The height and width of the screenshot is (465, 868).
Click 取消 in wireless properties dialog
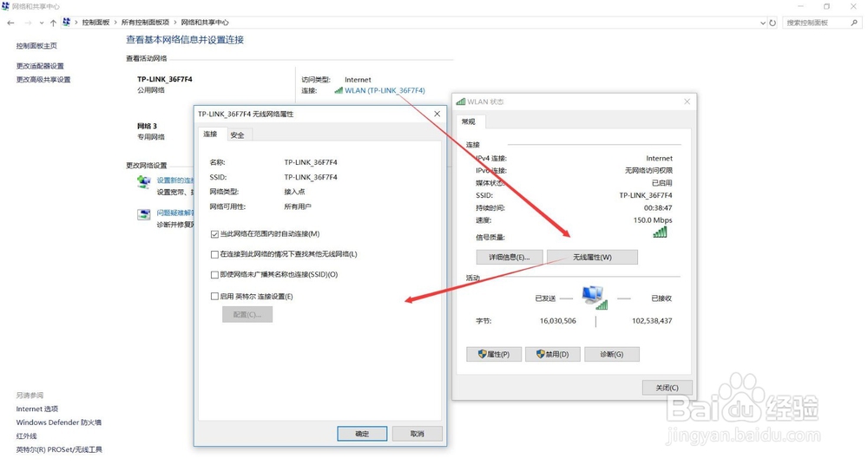pos(417,434)
